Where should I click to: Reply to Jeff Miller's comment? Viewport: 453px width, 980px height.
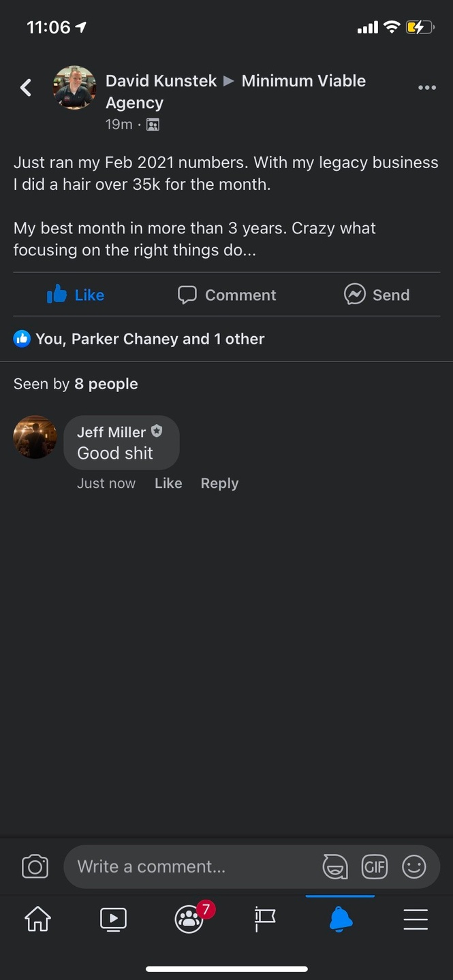[219, 483]
